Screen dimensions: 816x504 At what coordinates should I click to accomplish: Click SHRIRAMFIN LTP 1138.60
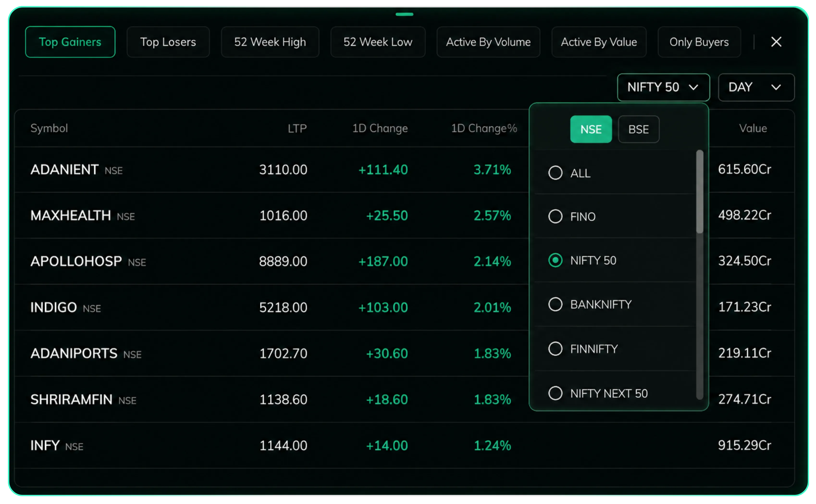click(x=283, y=399)
